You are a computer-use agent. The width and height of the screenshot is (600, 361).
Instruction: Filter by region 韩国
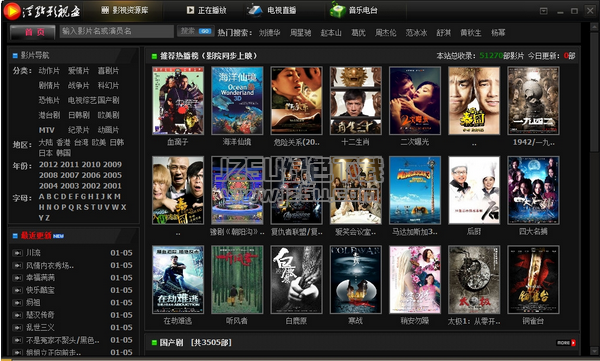click(x=64, y=153)
